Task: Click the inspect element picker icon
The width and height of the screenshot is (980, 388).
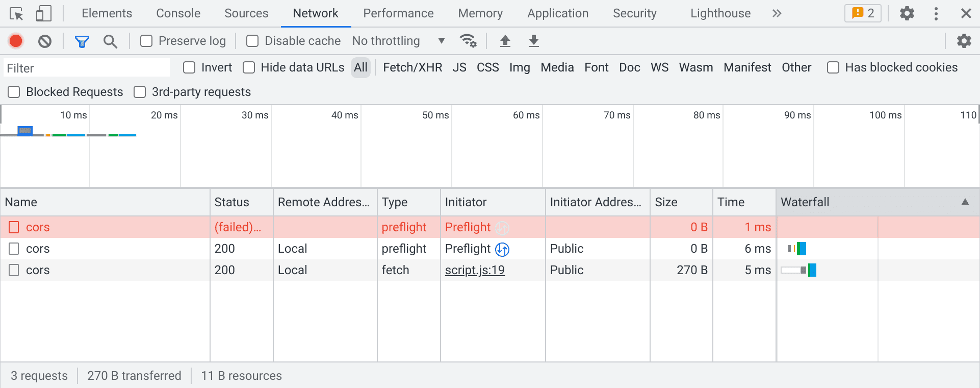Action: (16, 14)
